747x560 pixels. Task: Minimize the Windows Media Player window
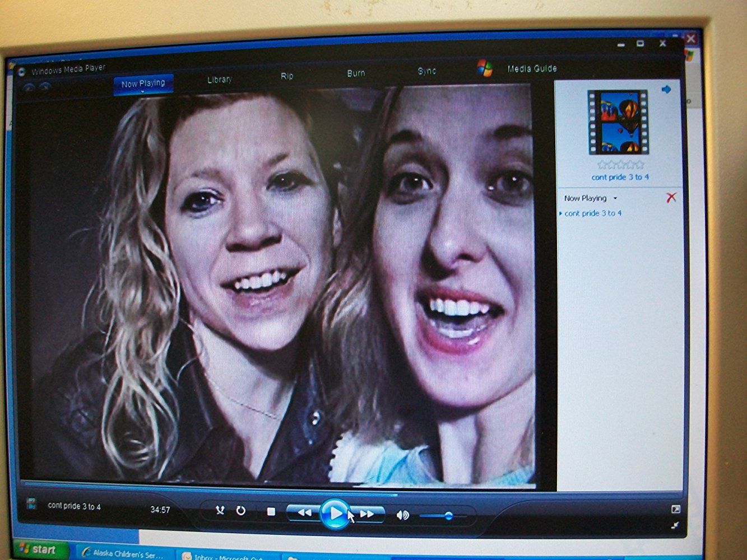[x=620, y=44]
